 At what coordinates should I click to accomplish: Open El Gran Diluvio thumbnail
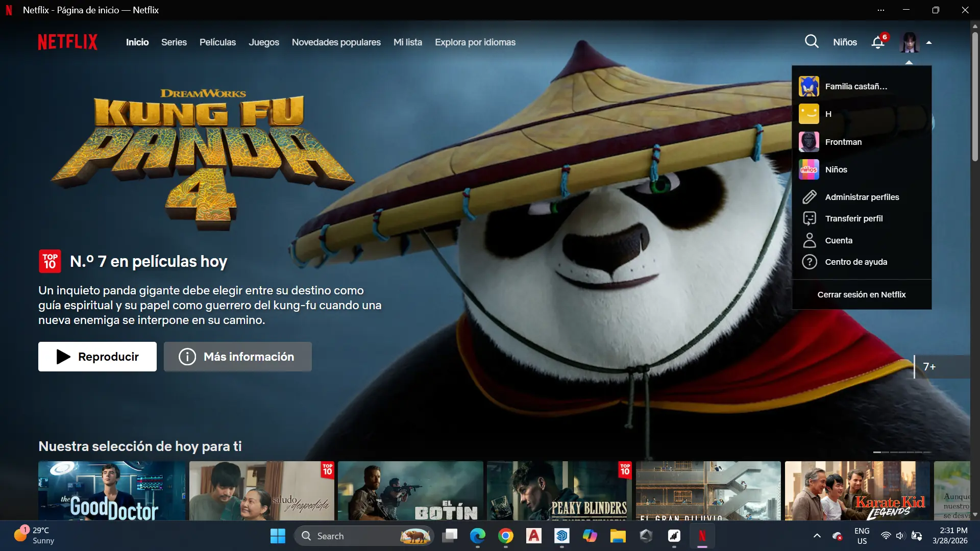click(x=708, y=491)
